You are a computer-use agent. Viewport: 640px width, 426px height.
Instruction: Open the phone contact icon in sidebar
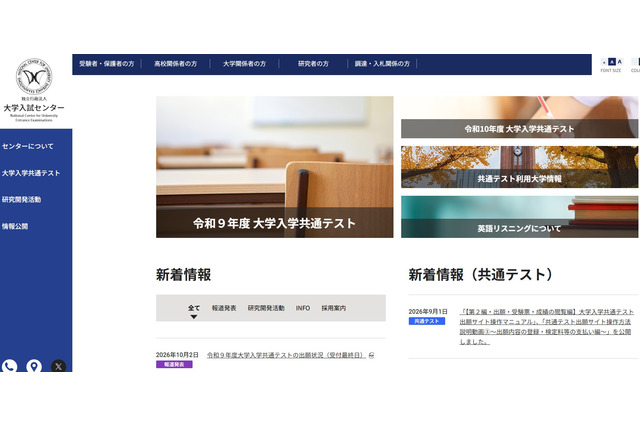point(9,366)
